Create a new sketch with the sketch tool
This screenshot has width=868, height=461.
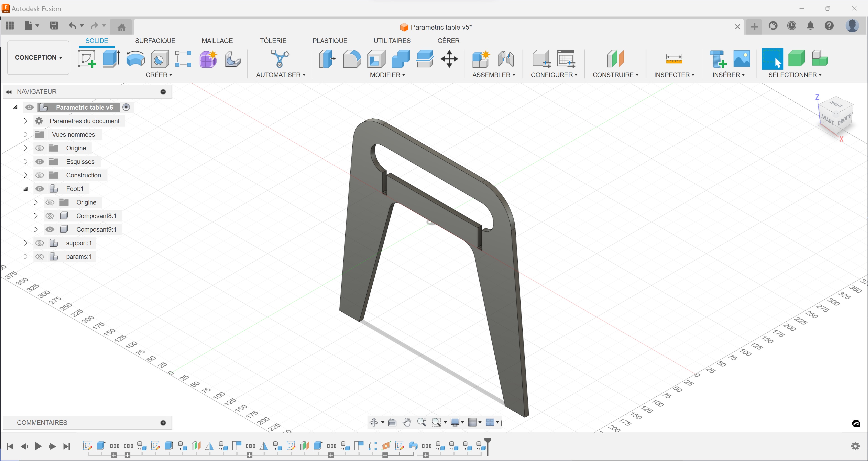tap(87, 59)
